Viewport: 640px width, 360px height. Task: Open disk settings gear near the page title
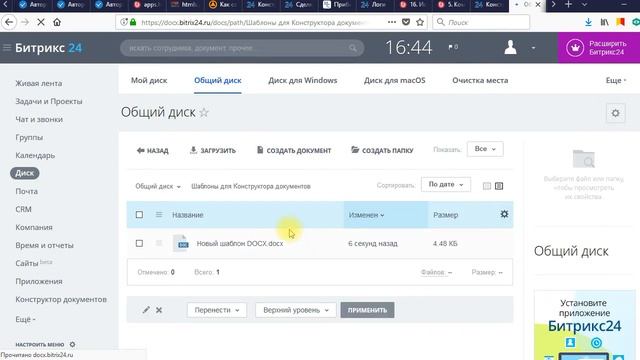click(616, 113)
